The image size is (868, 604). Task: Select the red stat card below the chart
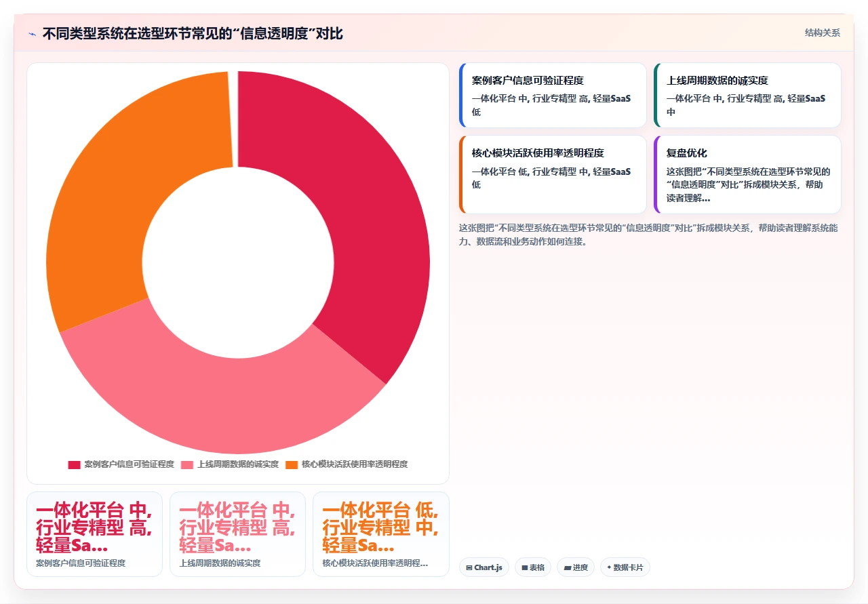[94, 534]
